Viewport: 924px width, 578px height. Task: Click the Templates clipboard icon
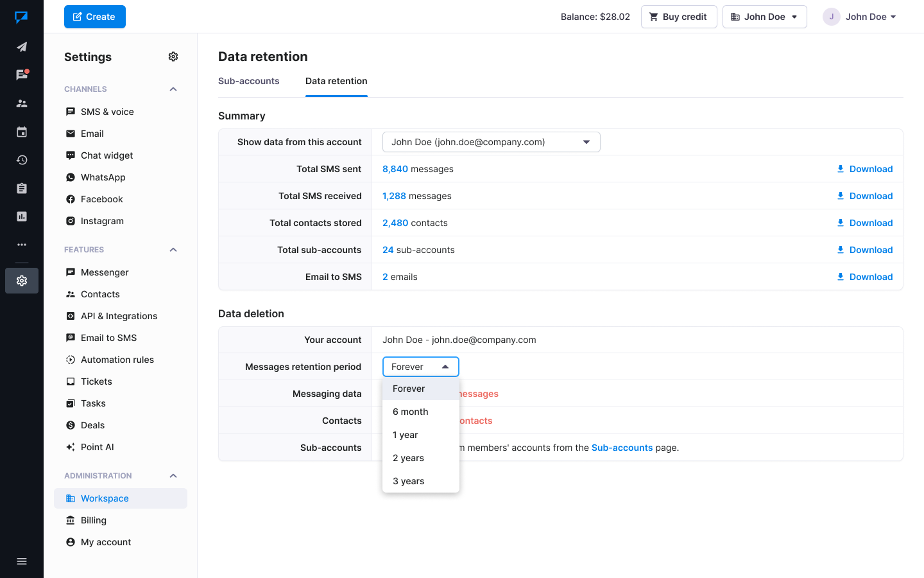tap(22, 188)
